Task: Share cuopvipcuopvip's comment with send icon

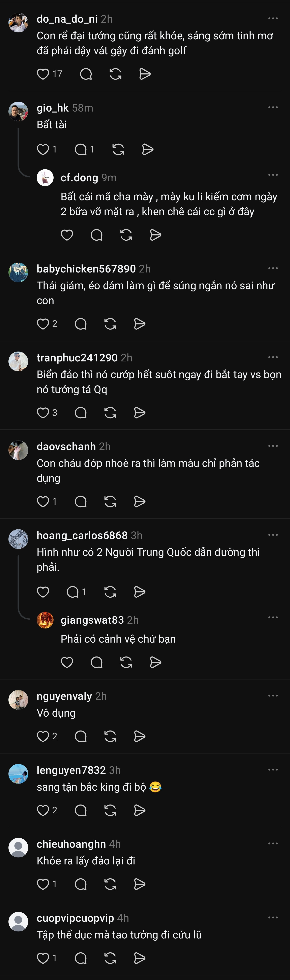Action: pos(140,958)
